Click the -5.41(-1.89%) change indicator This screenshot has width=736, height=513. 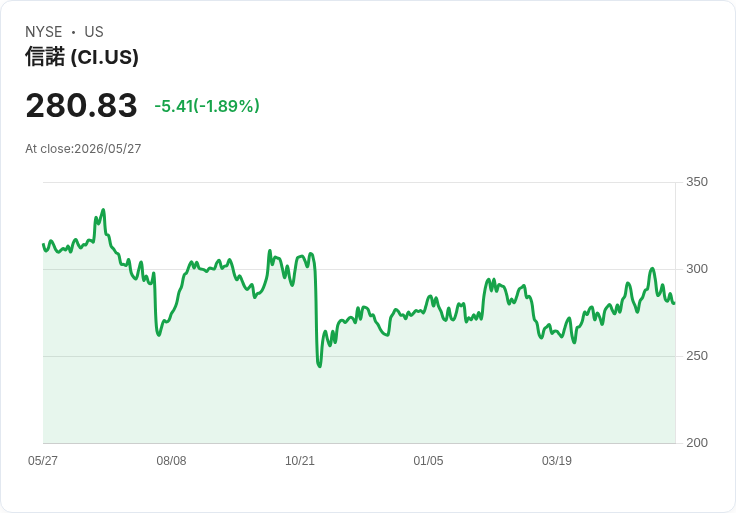click(x=207, y=106)
